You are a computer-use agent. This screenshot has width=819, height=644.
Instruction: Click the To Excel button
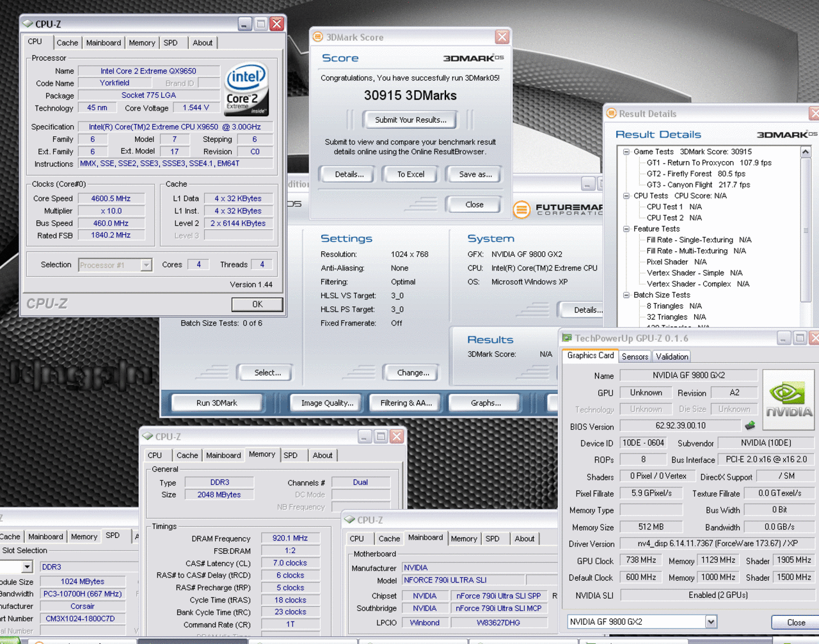(411, 174)
